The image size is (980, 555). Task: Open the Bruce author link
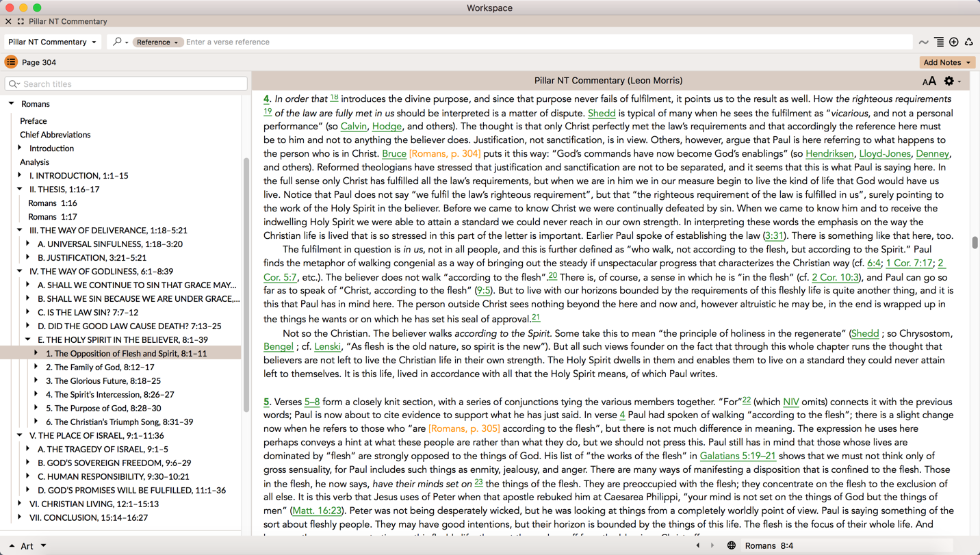point(394,154)
